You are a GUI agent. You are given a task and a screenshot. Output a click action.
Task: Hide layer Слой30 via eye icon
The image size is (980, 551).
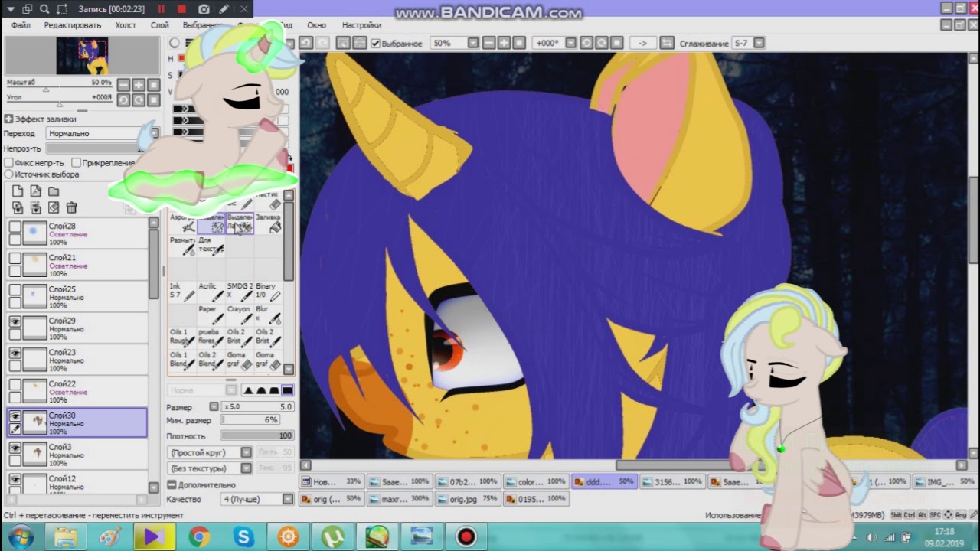point(15,416)
